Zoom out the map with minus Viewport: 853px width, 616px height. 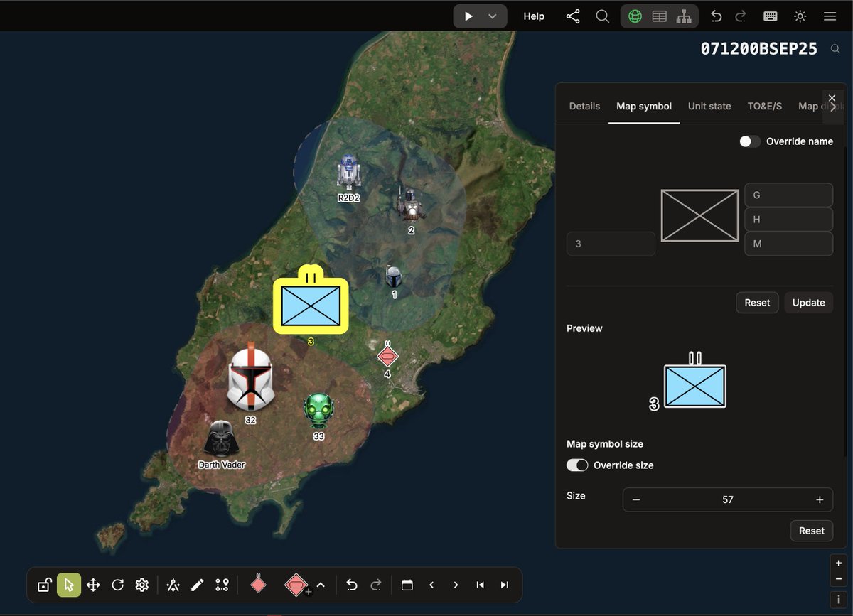click(x=839, y=579)
